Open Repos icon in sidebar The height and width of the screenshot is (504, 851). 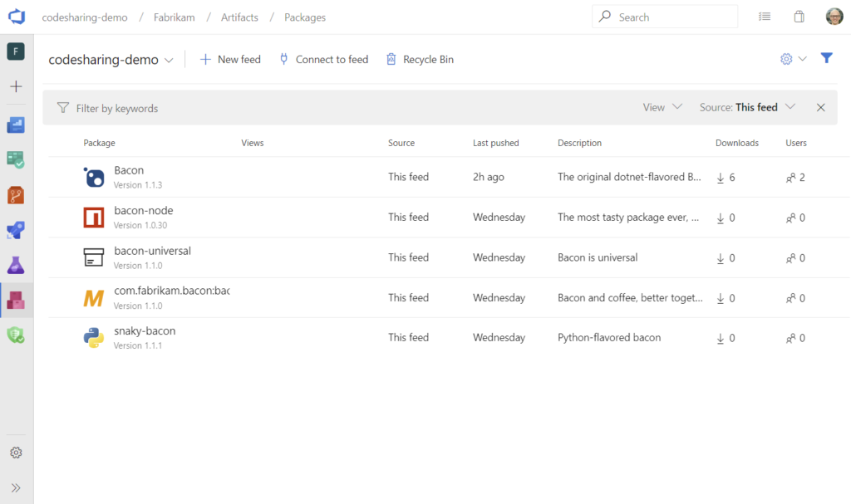(16, 195)
